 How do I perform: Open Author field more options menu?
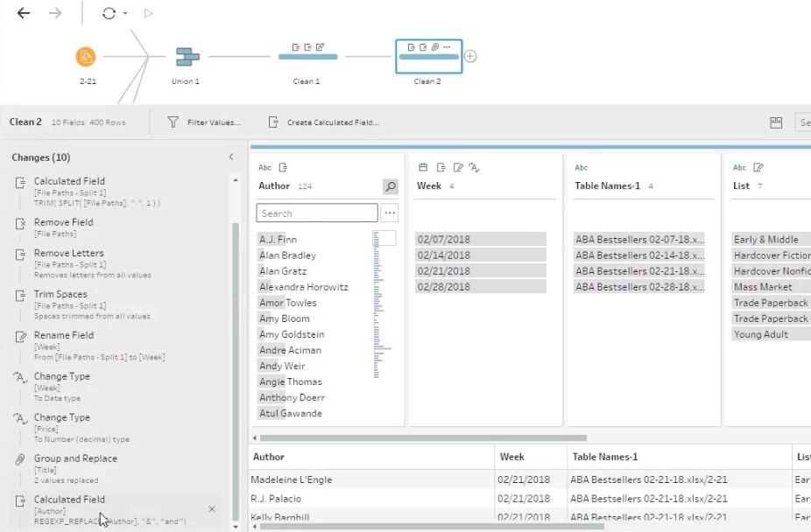click(x=390, y=213)
